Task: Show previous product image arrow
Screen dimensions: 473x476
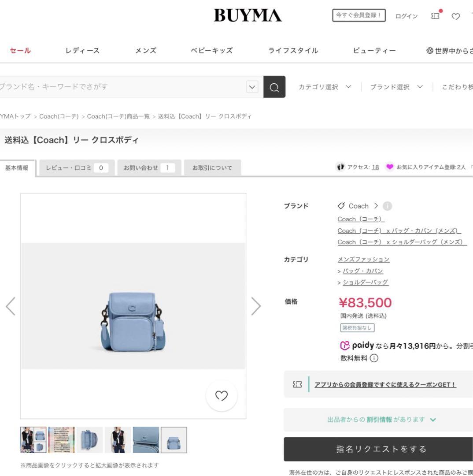Action: [11, 306]
